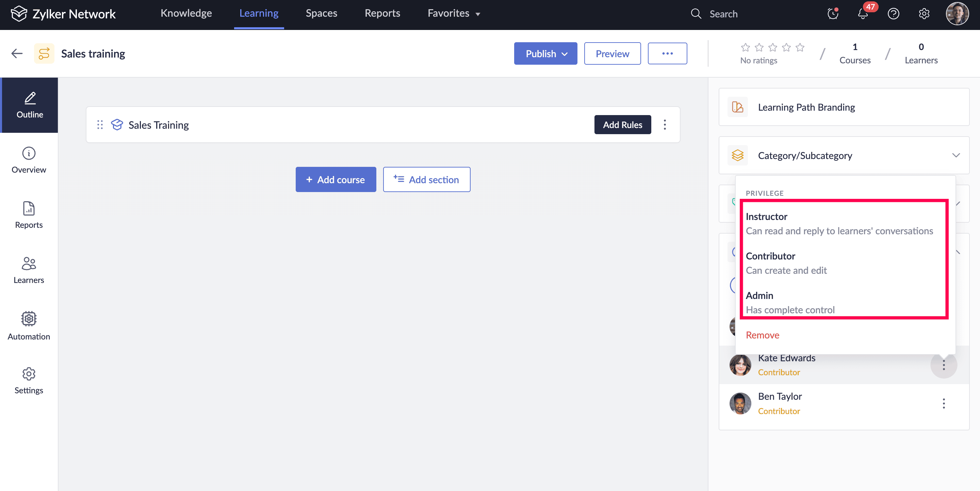Click the Add course button
The height and width of the screenshot is (491, 980).
(336, 180)
